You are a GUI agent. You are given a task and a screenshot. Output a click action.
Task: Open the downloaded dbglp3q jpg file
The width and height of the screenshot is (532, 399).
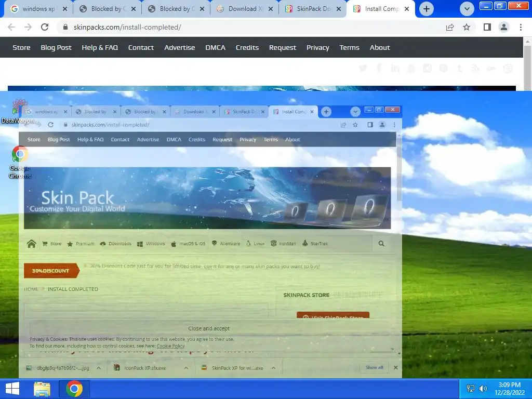[58, 368]
